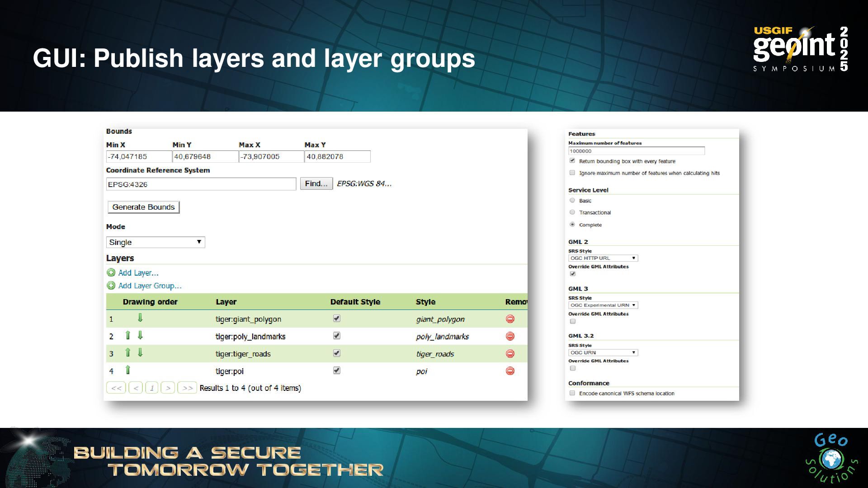Click the Find button for coordinate system
The height and width of the screenshot is (488, 868).
pyautogui.click(x=316, y=184)
